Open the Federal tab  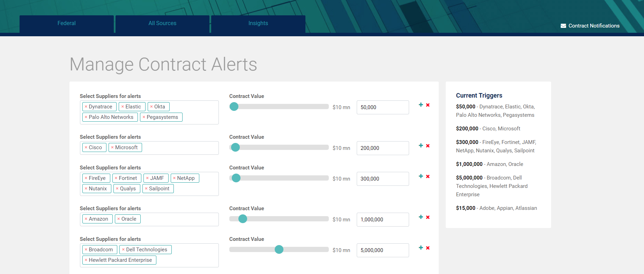click(x=67, y=23)
